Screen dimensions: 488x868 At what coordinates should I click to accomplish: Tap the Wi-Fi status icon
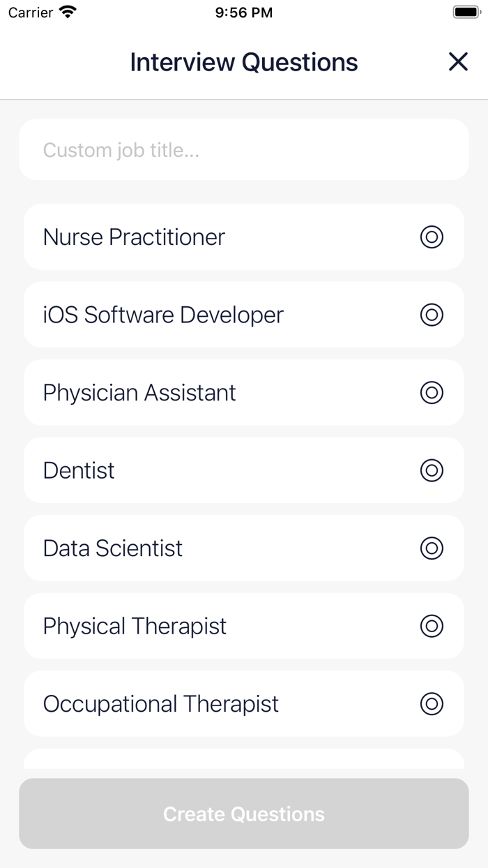coord(68,12)
